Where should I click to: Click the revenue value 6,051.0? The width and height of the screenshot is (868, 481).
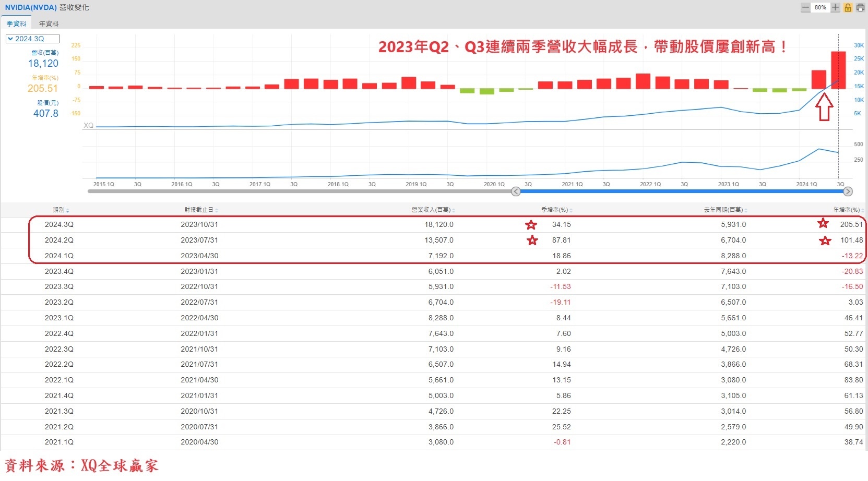point(441,271)
